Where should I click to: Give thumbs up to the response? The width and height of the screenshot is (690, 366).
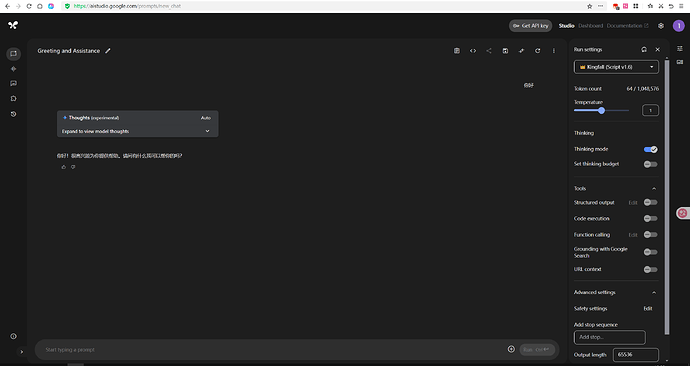(64, 167)
